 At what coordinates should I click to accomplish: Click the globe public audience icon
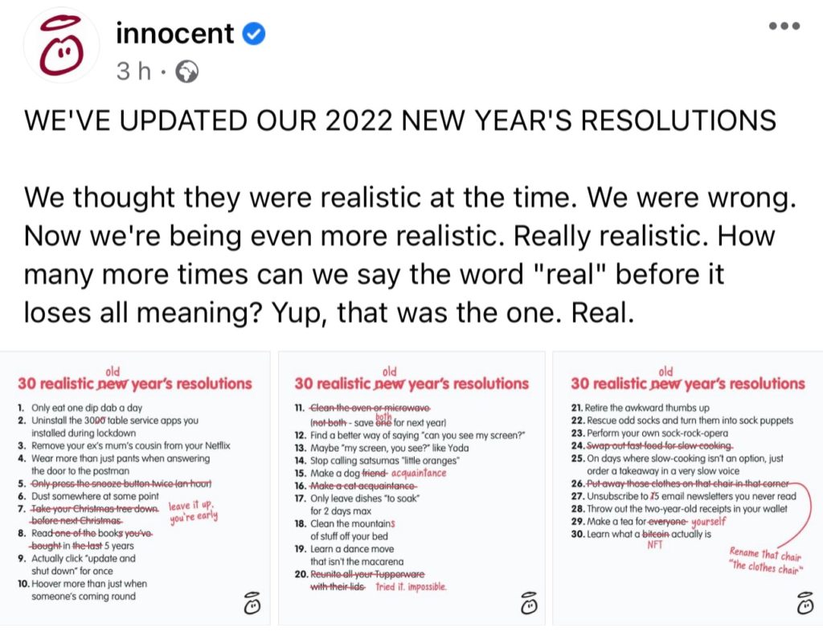[x=186, y=72]
